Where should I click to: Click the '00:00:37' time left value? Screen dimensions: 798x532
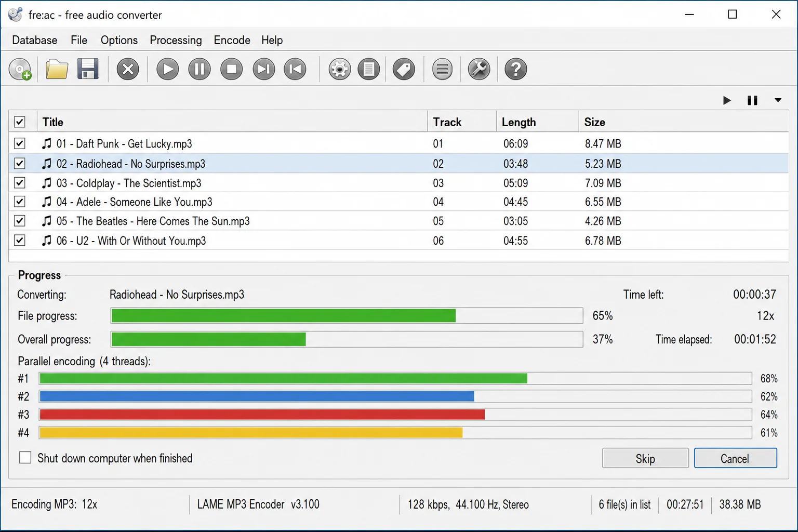pyautogui.click(x=754, y=295)
